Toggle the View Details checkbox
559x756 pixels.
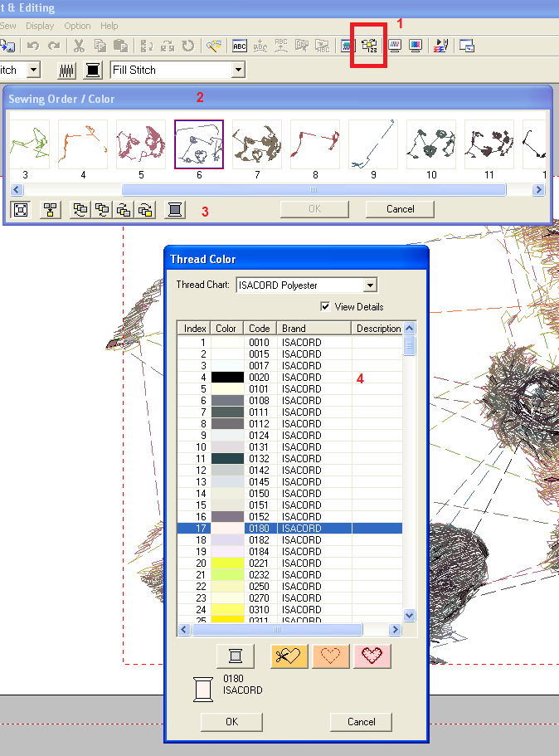coord(325,307)
